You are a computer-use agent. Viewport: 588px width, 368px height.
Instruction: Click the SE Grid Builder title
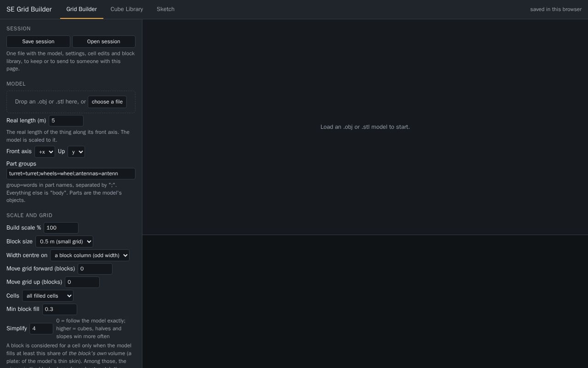pos(29,9)
